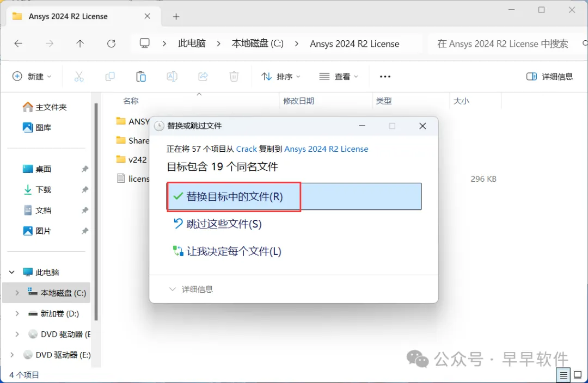Select the v242 folder
Image resolution: width=588 pixels, height=383 pixels.
131,159
